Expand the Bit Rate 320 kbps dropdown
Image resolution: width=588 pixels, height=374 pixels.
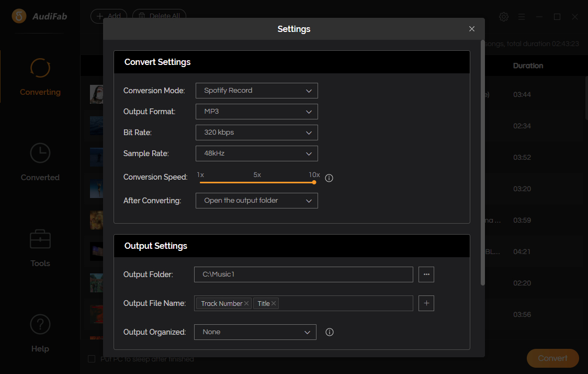(256, 133)
